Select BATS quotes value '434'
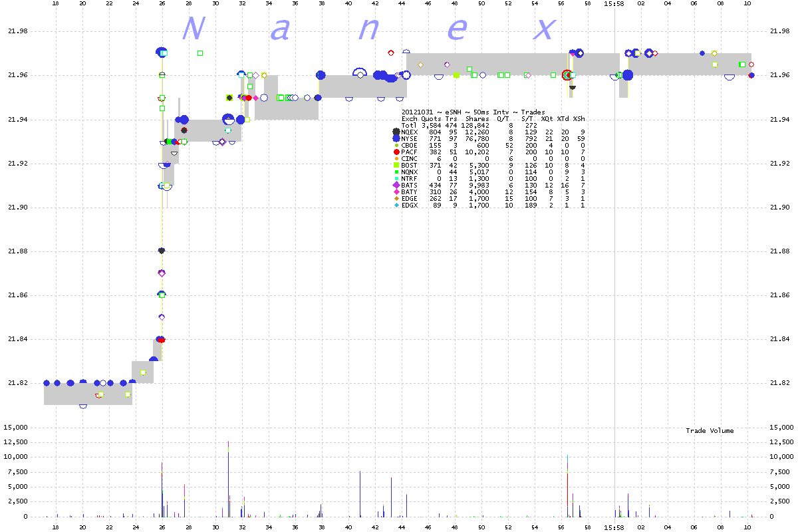Viewport: 798px width, 532px height. pos(434,185)
